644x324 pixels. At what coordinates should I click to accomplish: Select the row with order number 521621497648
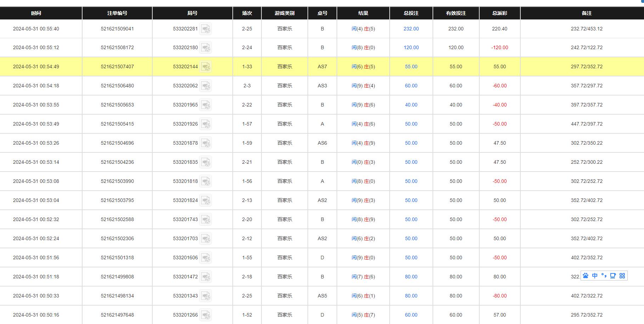point(117,315)
